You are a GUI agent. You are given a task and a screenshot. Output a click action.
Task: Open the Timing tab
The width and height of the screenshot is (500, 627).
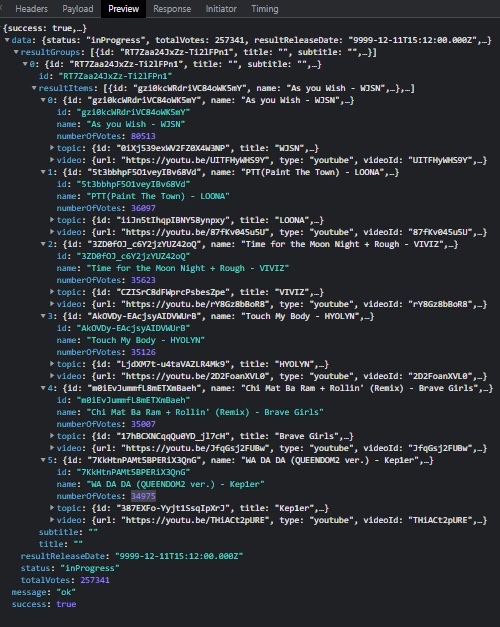265,9
